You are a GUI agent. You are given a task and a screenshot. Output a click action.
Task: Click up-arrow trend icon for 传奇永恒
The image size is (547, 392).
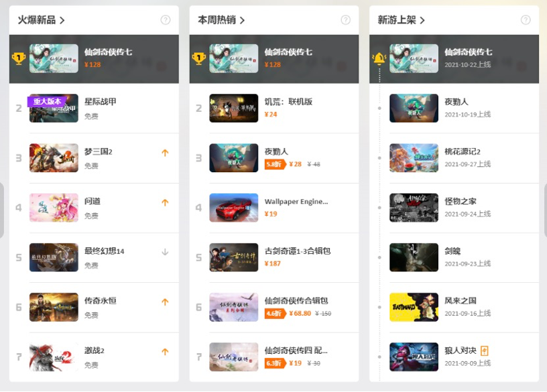(x=165, y=302)
